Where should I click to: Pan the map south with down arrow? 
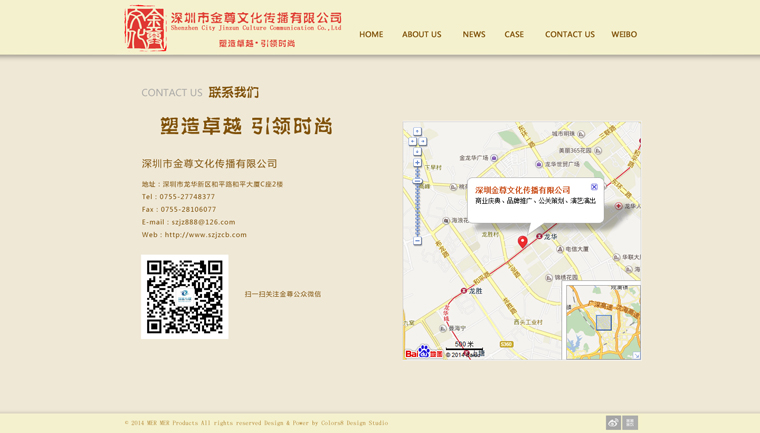click(417, 152)
